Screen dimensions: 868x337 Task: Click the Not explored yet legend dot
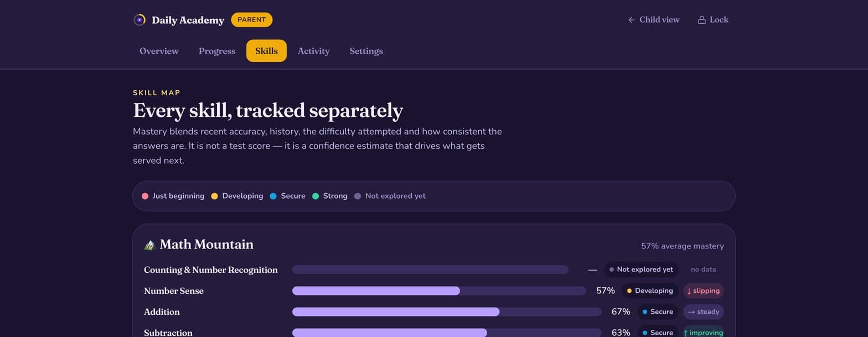[x=358, y=196]
